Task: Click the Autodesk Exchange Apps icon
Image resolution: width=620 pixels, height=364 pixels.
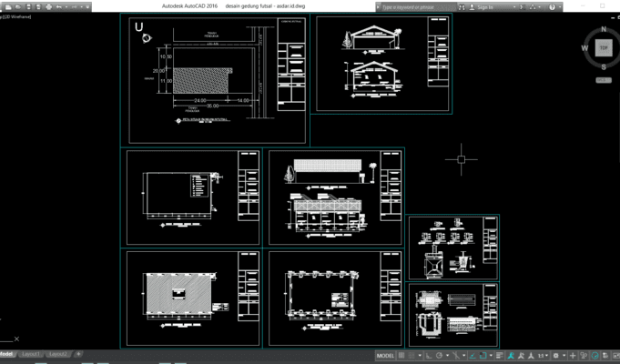Action: [x=523, y=7]
